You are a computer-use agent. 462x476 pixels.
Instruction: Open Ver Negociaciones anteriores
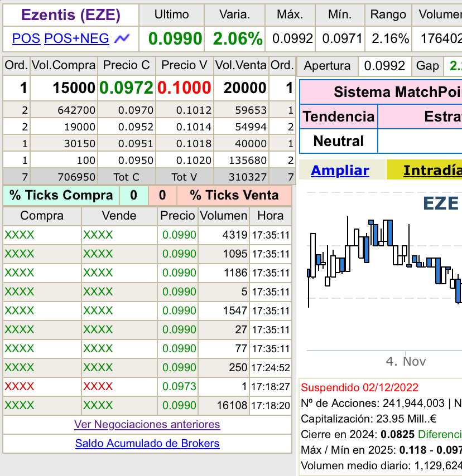click(x=147, y=425)
